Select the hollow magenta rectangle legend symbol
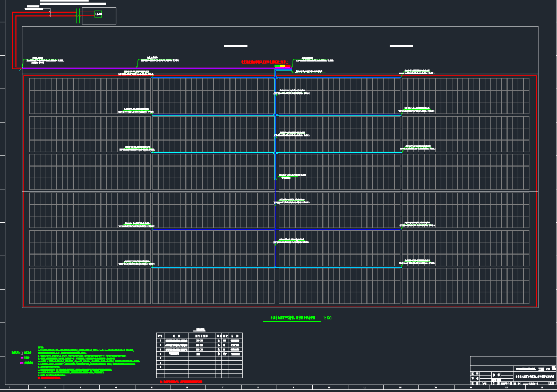Screen dimensions: 557x392 (x=21, y=363)
